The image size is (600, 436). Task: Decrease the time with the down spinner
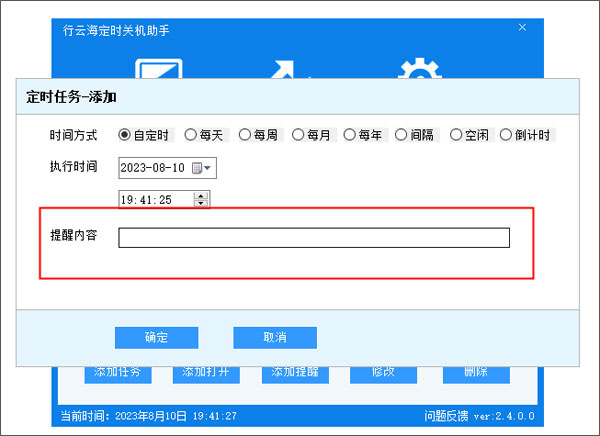point(201,204)
